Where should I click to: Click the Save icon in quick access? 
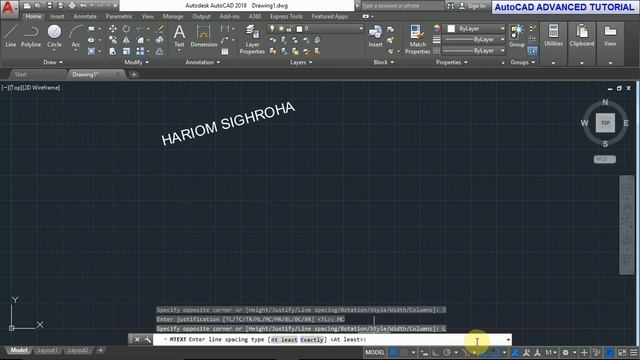coord(49,6)
